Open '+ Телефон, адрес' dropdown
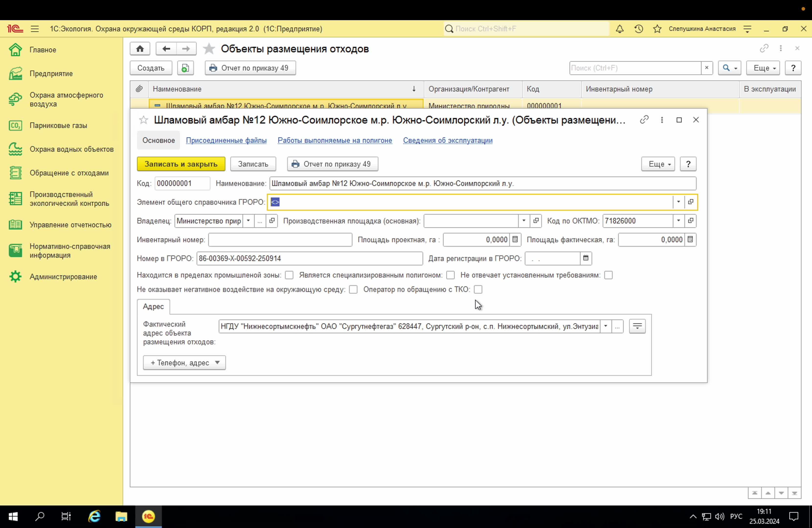Viewport: 812px width, 528px height. point(184,363)
